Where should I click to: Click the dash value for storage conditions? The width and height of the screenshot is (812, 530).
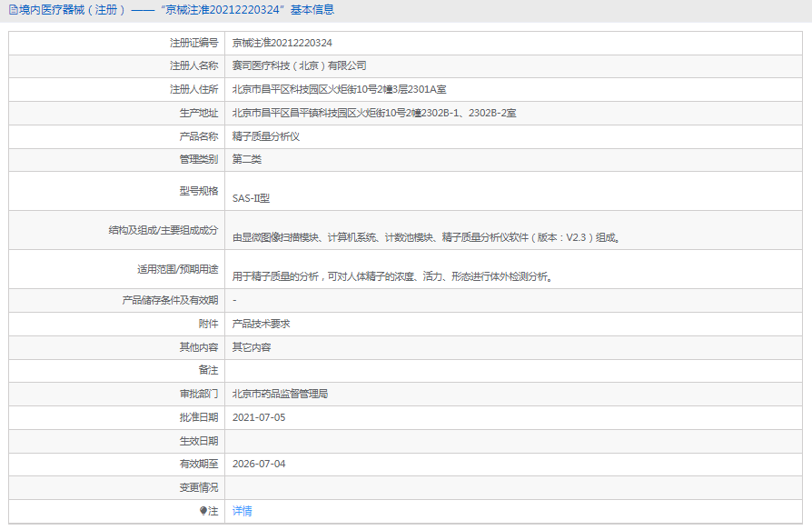point(234,301)
